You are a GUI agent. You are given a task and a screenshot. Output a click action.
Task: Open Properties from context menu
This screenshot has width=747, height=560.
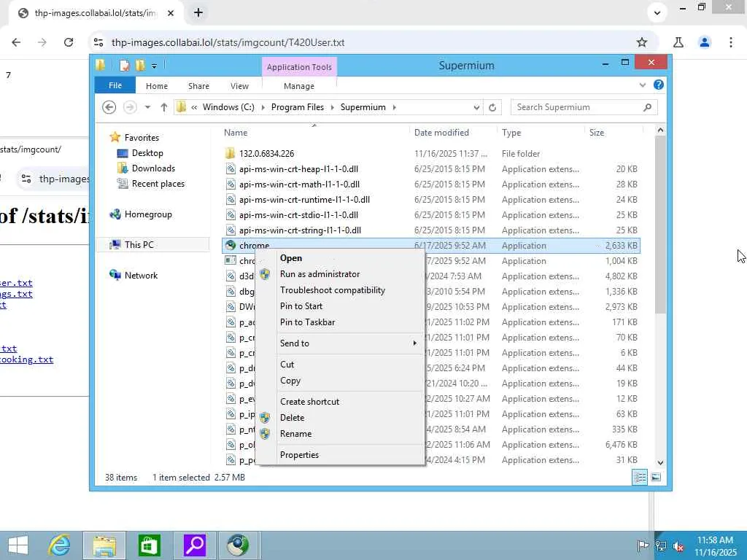tap(299, 455)
